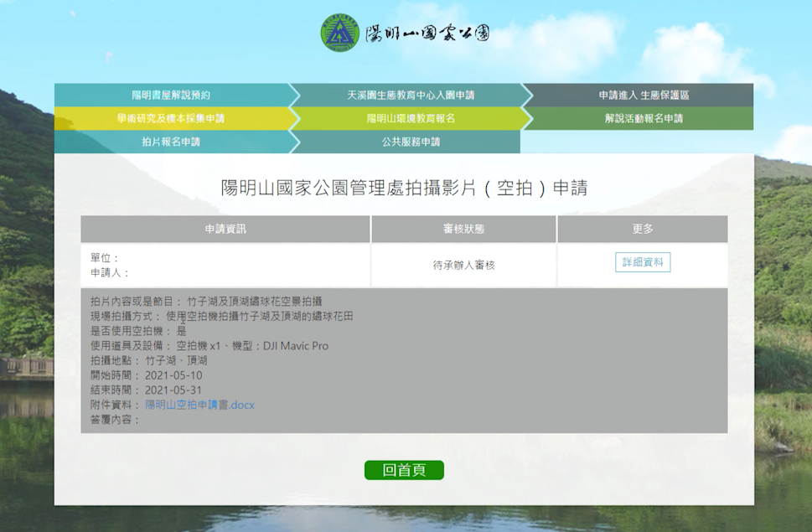Click the end date 2021-05-31

(x=173, y=390)
